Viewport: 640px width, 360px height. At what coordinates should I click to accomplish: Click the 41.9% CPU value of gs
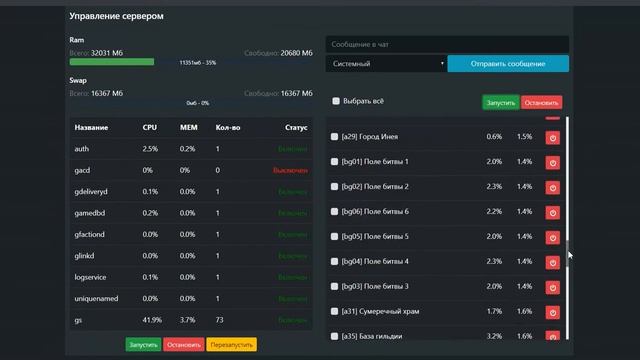coord(152,320)
